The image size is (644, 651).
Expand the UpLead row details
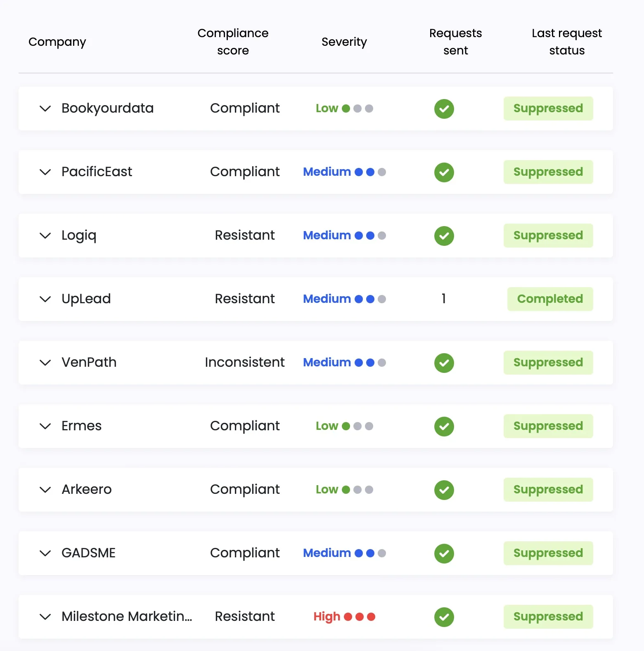(x=45, y=300)
